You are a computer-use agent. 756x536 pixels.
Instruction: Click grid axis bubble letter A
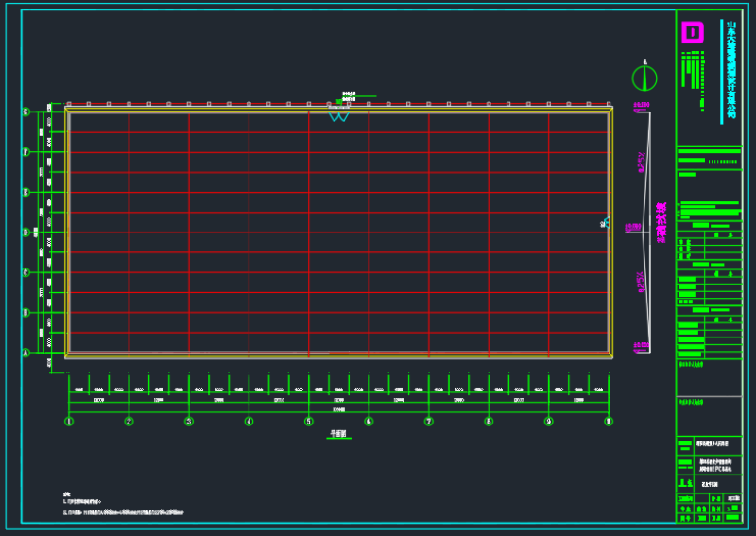(x=26, y=352)
